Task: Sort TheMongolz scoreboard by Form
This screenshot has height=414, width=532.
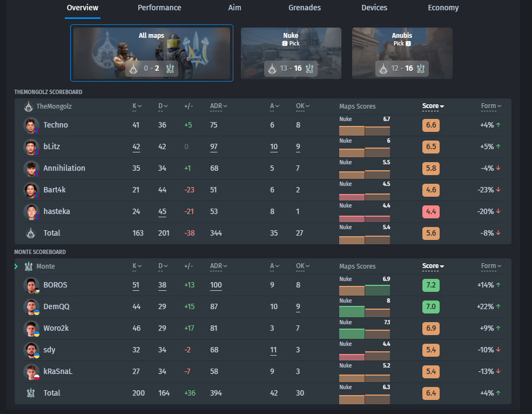Action: tap(491, 106)
